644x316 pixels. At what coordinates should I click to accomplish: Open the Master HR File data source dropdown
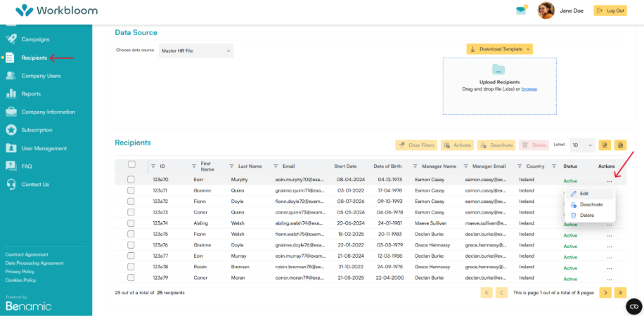point(196,51)
